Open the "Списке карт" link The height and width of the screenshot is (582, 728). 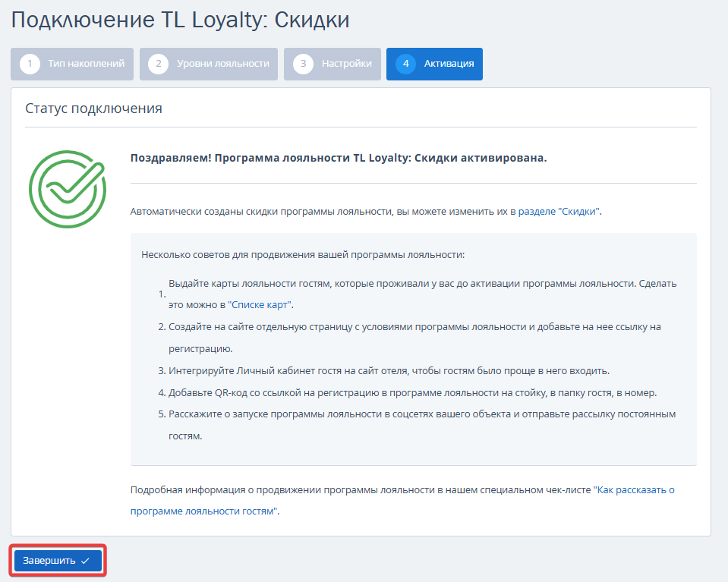[260, 305]
